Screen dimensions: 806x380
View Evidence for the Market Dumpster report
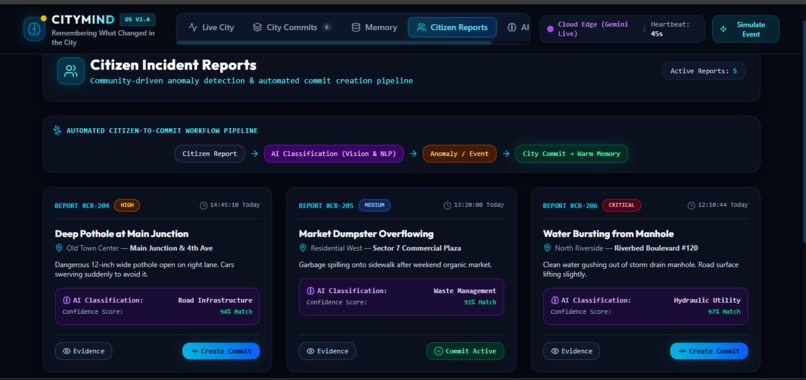tap(327, 351)
